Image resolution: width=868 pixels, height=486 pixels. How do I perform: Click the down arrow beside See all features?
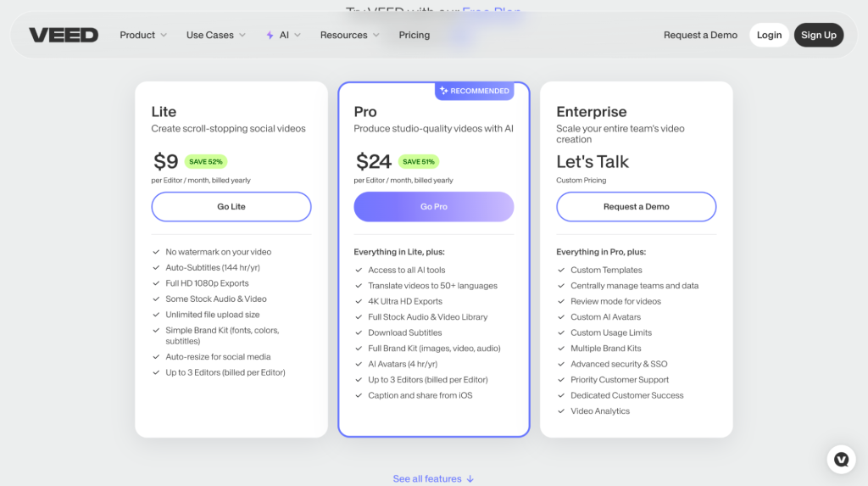click(x=470, y=479)
